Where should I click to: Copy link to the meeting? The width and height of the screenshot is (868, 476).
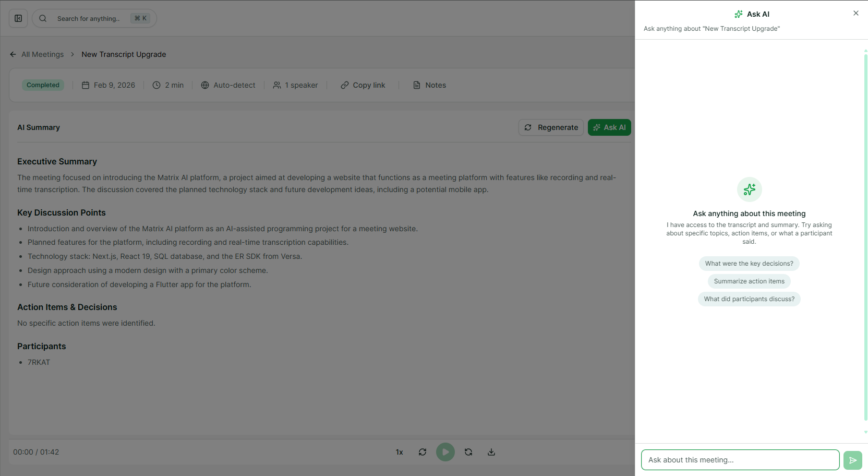pyautogui.click(x=363, y=85)
